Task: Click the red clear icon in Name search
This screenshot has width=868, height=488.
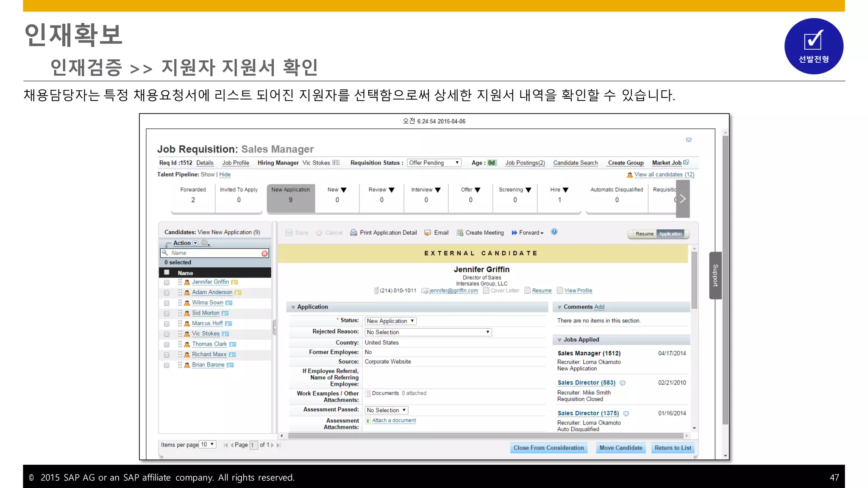Action: coord(264,253)
